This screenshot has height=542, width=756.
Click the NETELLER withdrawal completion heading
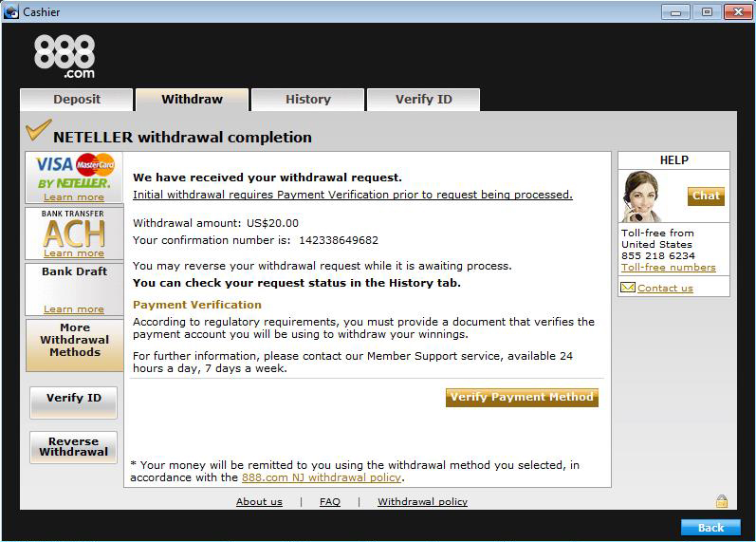(x=182, y=137)
